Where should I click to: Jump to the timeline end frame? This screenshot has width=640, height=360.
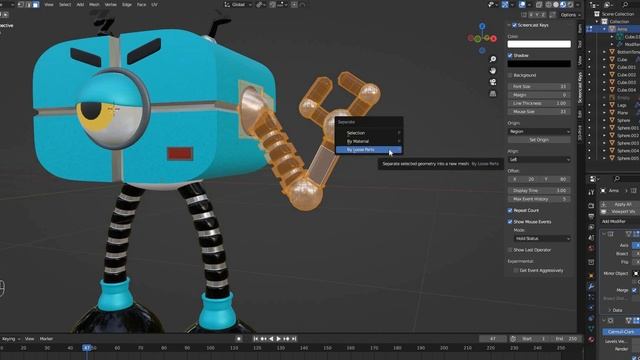tap(294, 339)
